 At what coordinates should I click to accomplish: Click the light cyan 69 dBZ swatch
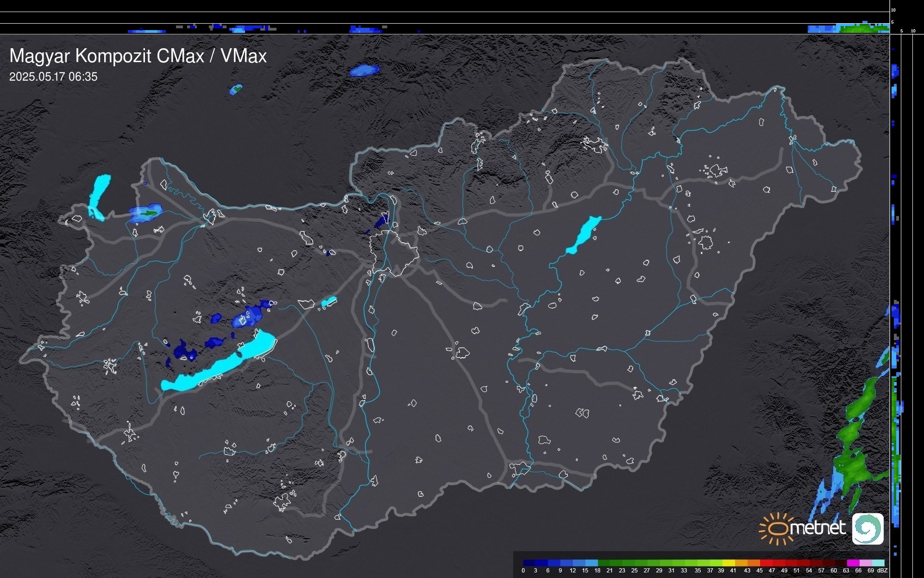tap(878, 563)
